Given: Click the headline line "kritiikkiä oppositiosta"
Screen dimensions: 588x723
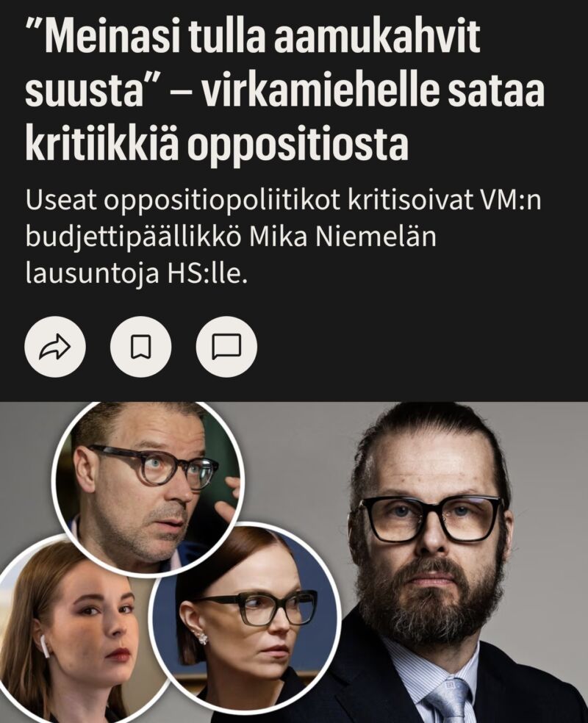Looking at the screenshot, I should coord(217,143).
